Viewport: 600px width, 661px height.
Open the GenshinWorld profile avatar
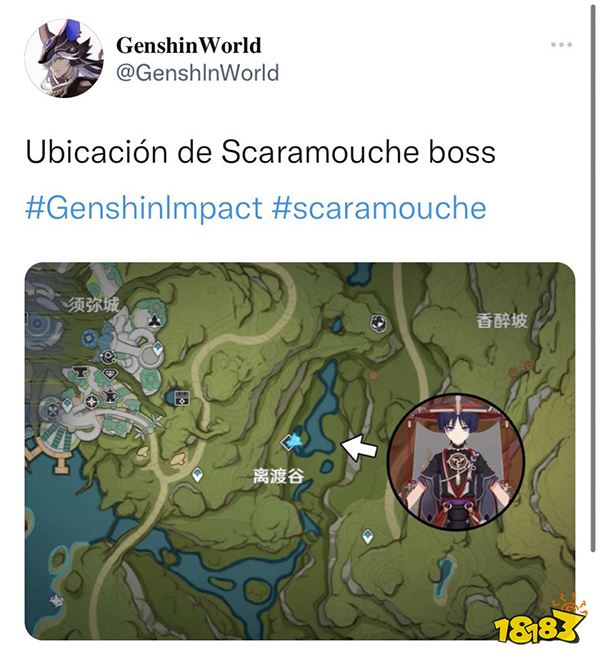pyautogui.click(x=64, y=58)
